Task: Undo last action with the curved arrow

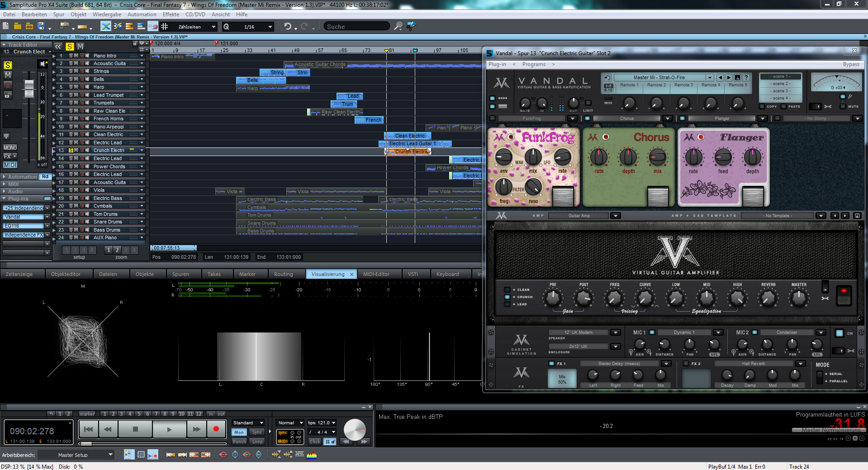Action: (x=288, y=26)
